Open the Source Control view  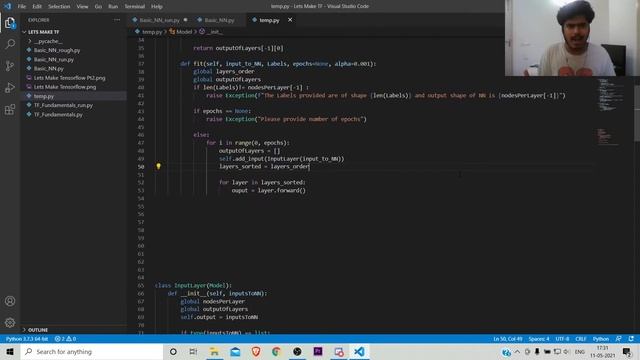[10, 66]
